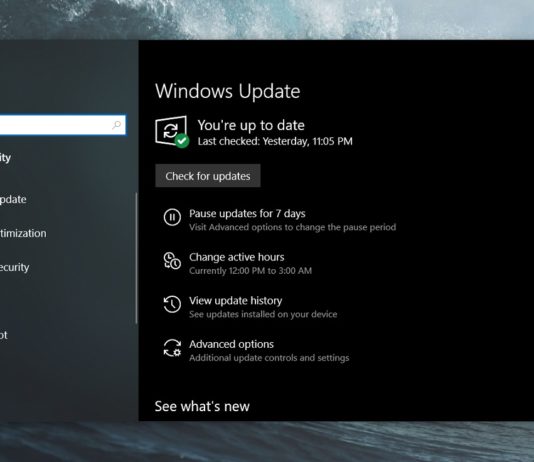Click the active hours clock icon
Screen dimensions: 534x462
(172, 261)
